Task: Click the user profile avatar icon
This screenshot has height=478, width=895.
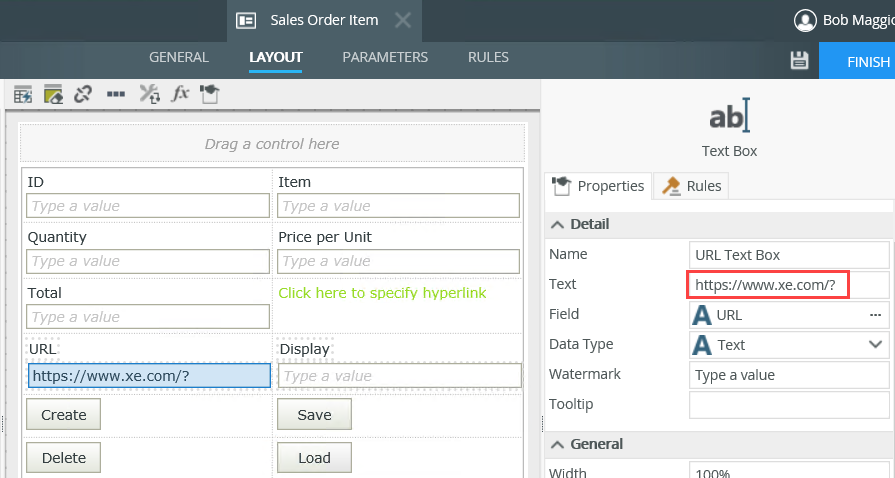Action: point(804,20)
